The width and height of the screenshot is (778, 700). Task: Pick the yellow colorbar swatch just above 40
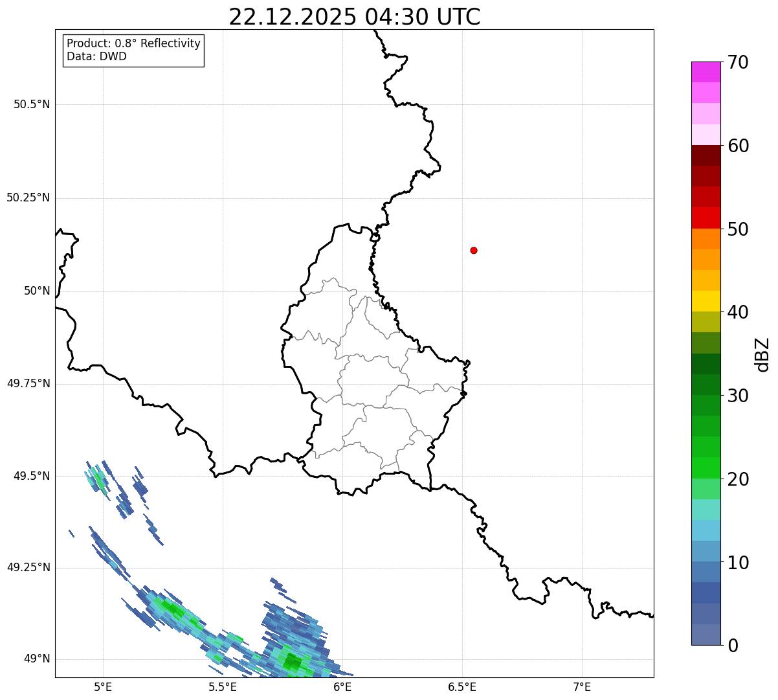coord(706,301)
